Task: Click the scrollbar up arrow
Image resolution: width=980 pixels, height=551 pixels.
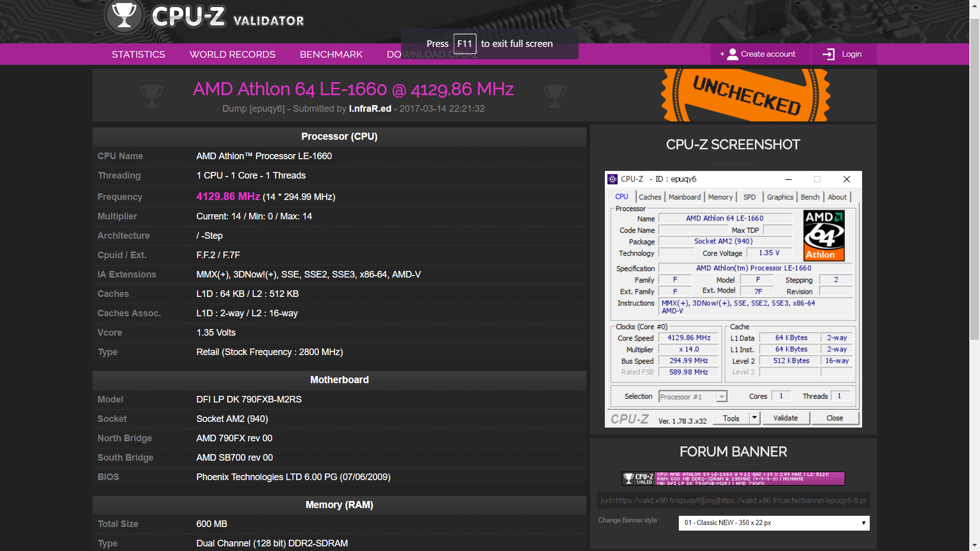Action: tap(974, 5)
